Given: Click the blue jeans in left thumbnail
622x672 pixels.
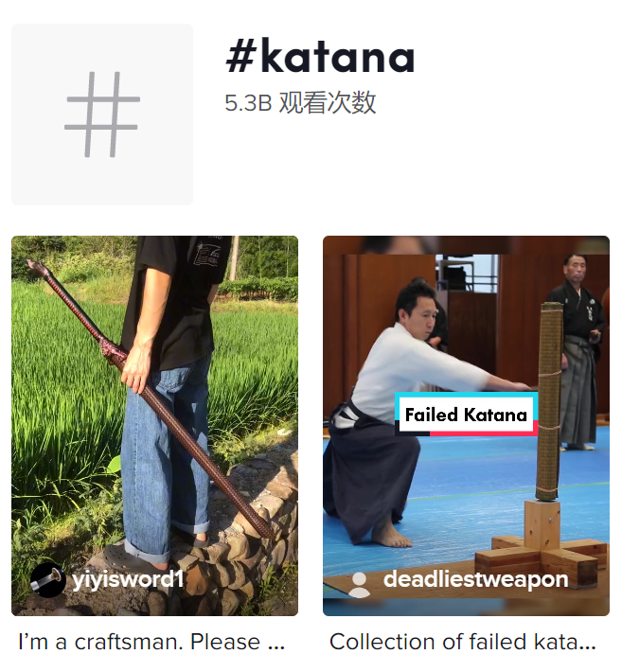Looking at the screenshot, I should tap(165, 463).
